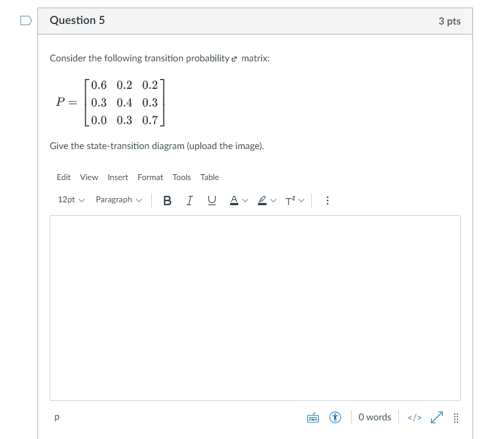
Task: Switch to the raw HTML editor
Action: 414,417
